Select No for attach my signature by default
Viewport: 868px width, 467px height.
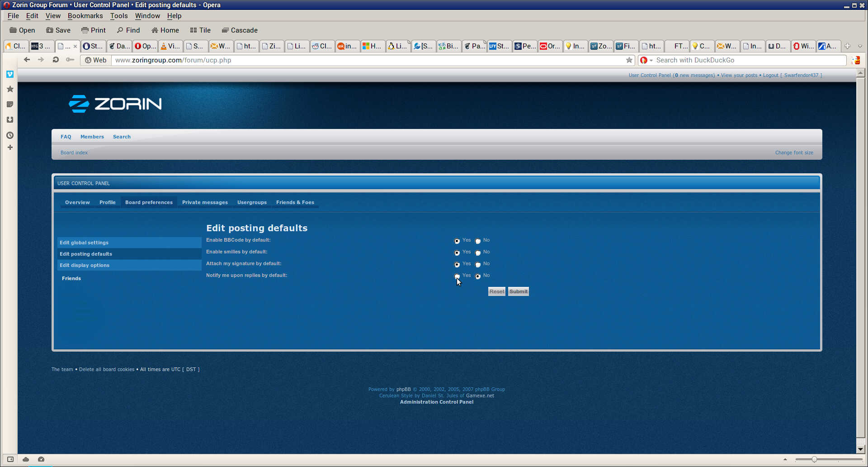[478, 265]
